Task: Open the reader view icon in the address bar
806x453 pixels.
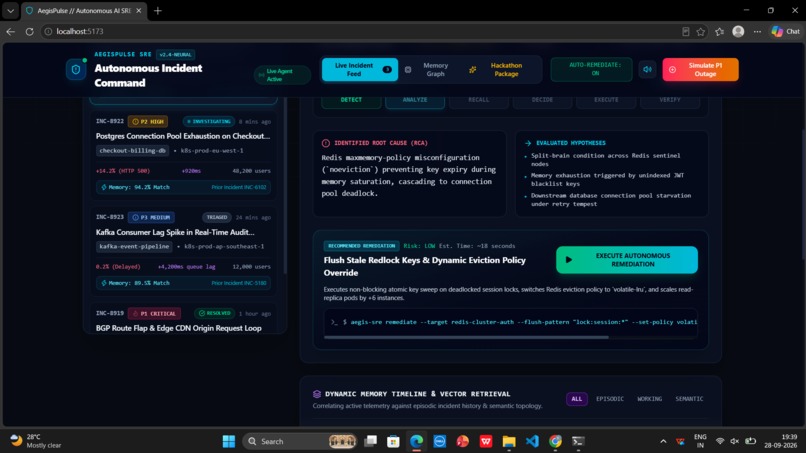Action: coord(686,31)
